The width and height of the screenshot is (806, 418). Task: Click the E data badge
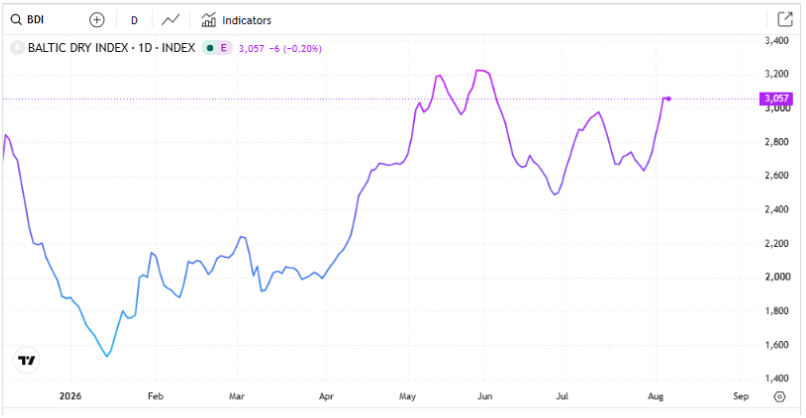click(x=224, y=48)
